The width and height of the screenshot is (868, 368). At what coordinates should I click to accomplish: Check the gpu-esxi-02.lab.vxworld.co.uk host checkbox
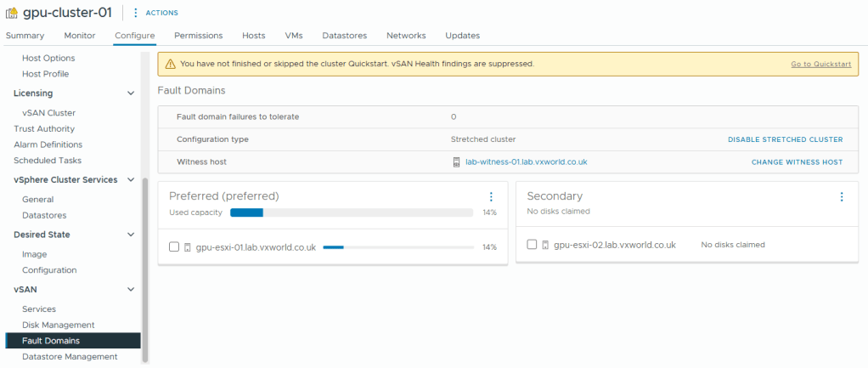[x=532, y=245]
